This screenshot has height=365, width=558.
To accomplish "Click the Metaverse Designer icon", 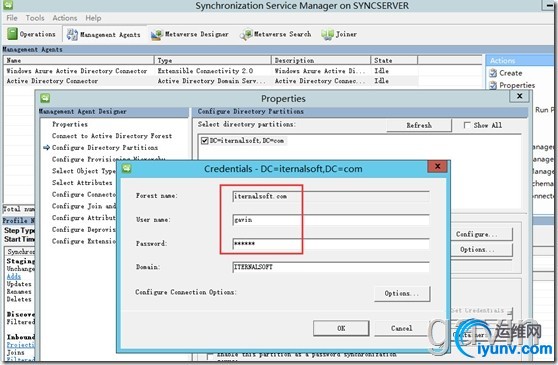I will (157, 35).
